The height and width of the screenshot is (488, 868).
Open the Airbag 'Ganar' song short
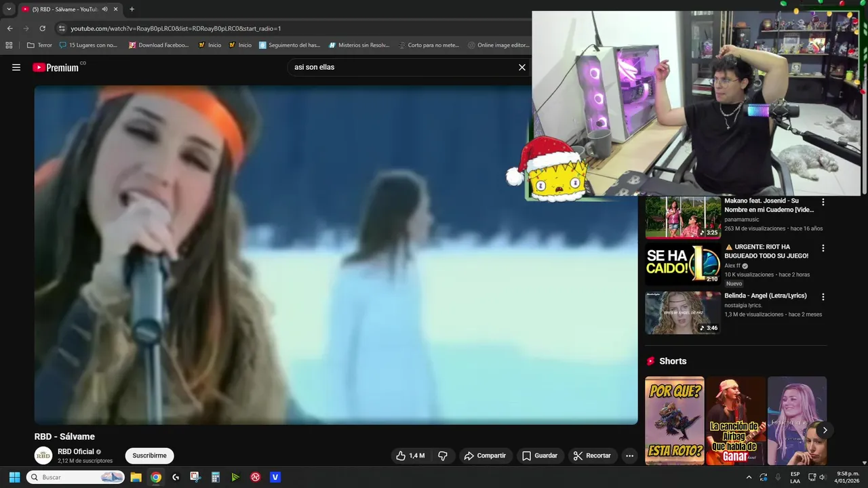(x=736, y=420)
